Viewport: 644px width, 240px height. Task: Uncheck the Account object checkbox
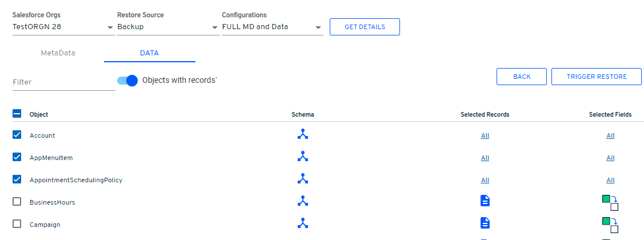(17, 135)
